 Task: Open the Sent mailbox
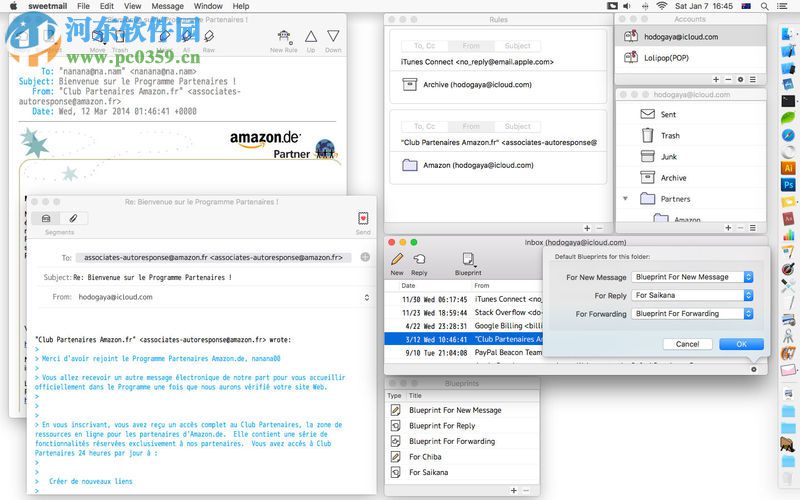[691, 114]
